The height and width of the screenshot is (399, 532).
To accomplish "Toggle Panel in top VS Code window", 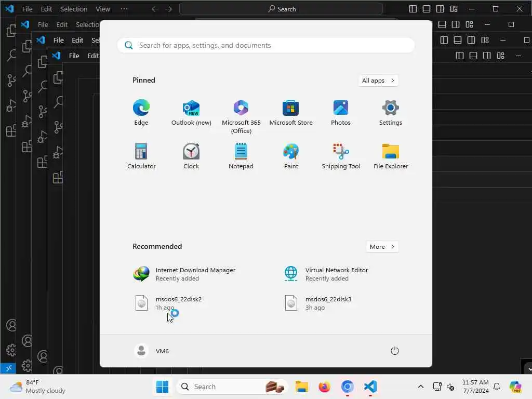I will click(427, 9).
